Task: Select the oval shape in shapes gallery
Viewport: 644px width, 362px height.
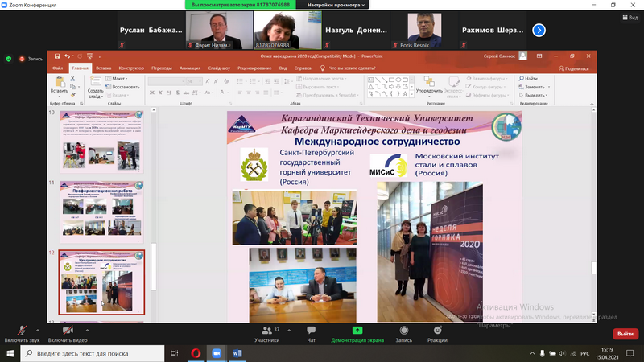Action: tap(398, 80)
